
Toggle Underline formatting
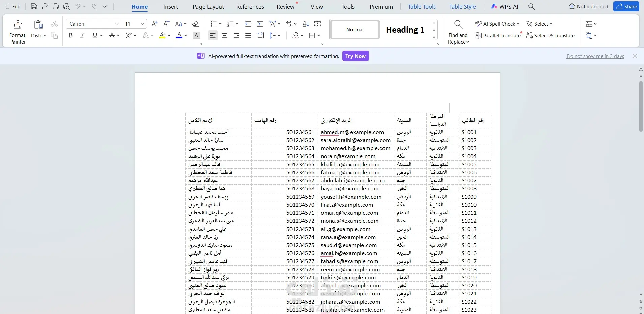(x=95, y=35)
